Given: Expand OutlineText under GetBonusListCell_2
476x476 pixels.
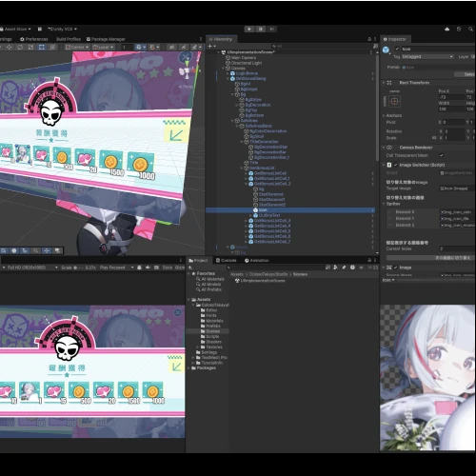Looking at the screenshot, I should [250, 215].
